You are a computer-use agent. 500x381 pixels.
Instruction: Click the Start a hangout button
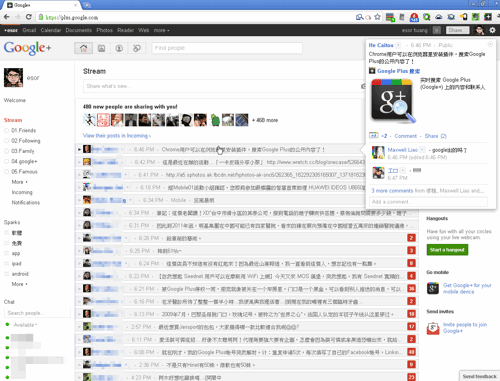(x=447, y=250)
